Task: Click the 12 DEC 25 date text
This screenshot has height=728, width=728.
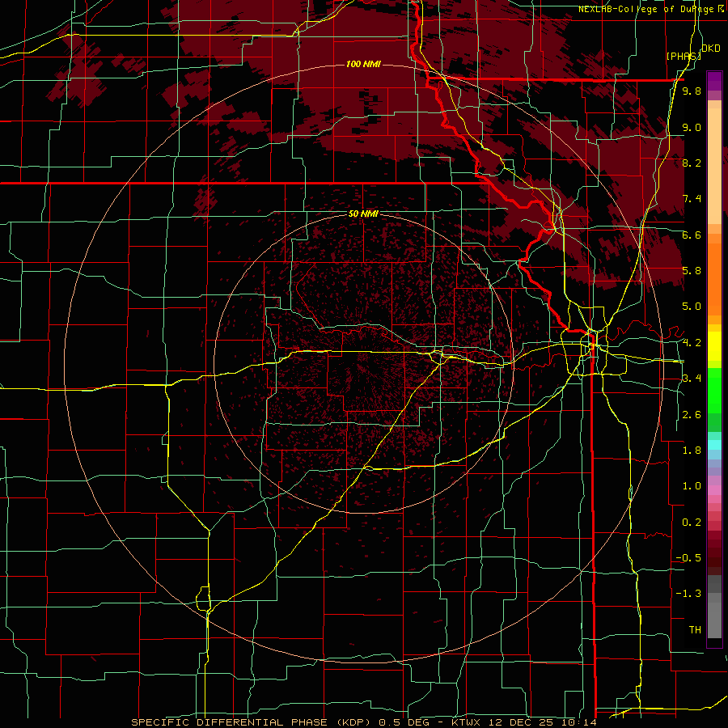Action: click(521, 722)
